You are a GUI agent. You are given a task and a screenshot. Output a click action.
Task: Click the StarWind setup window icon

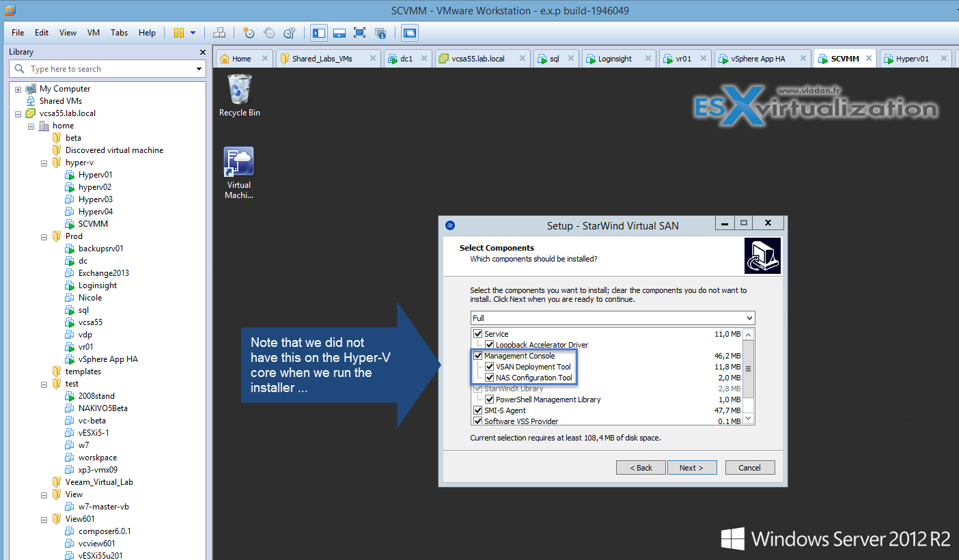pyautogui.click(x=449, y=225)
